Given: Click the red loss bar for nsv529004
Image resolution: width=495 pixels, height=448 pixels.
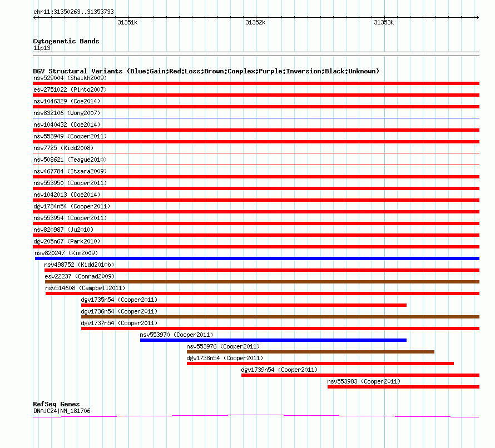Looking at the screenshot, I should point(256,83).
